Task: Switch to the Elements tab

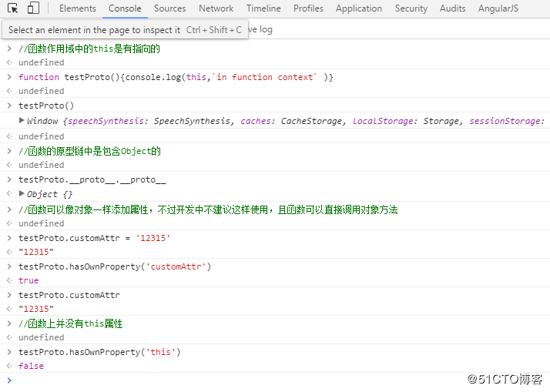Action: click(78, 8)
